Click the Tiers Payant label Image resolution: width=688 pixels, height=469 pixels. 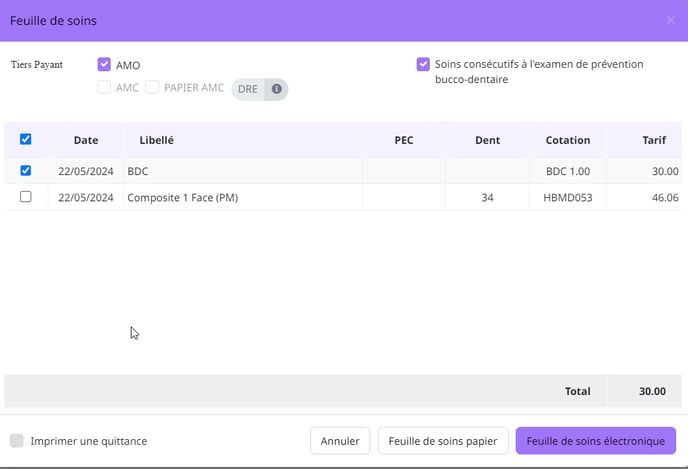tap(37, 64)
